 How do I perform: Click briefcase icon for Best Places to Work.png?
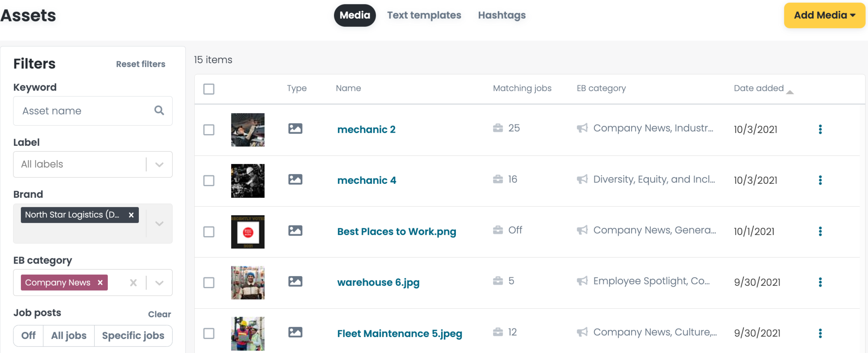tap(498, 230)
